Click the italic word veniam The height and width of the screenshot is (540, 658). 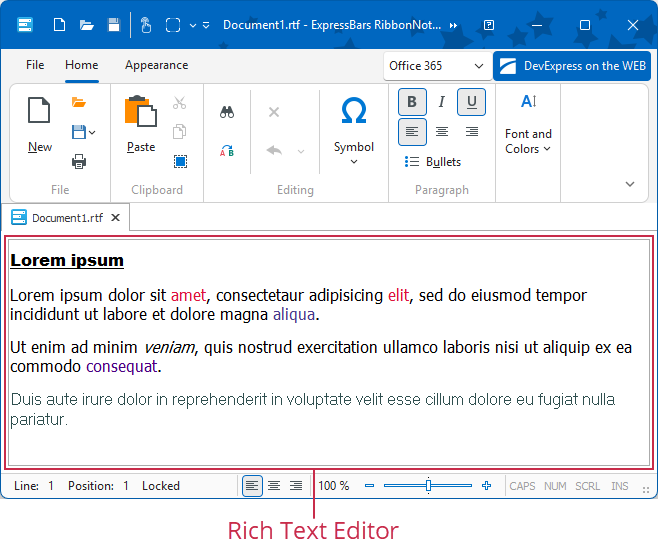[x=169, y=348]
